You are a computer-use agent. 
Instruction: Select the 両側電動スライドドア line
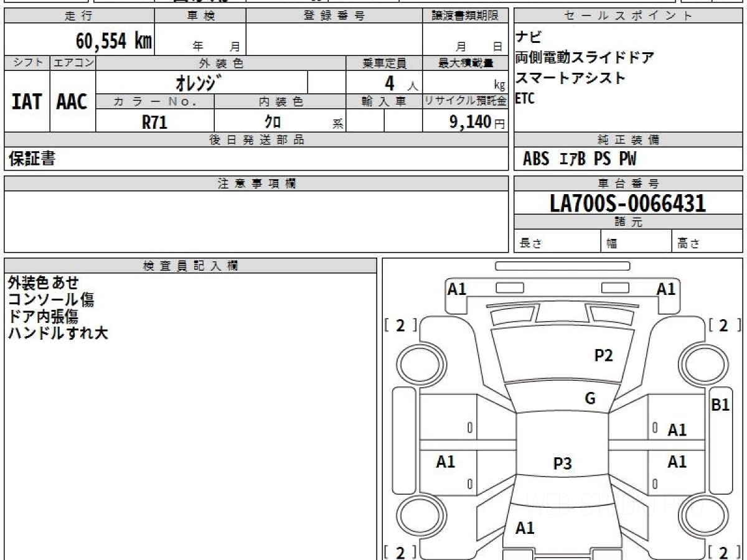pyautogui.click(x=585, y=58)
